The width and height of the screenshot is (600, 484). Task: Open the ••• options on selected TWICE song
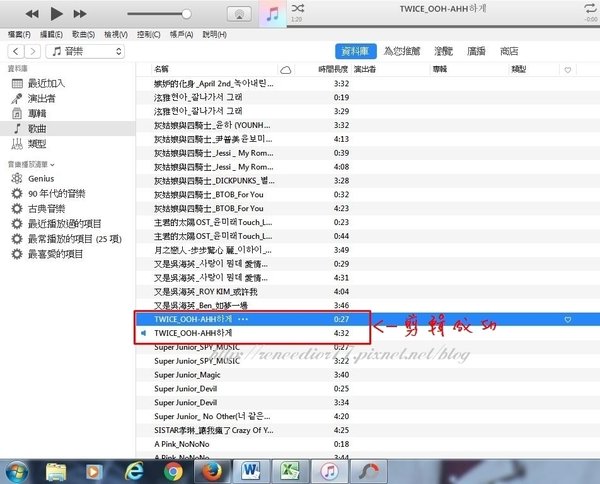tap(243, 319)
